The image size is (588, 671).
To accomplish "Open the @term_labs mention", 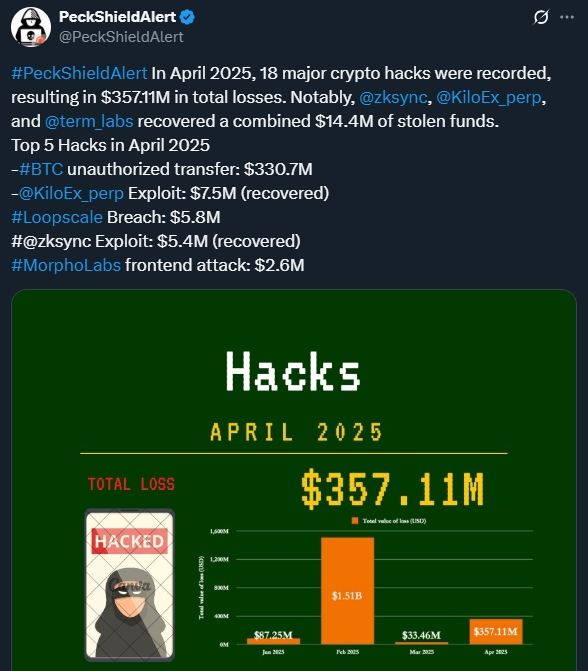I will click(x=89, y=122).
